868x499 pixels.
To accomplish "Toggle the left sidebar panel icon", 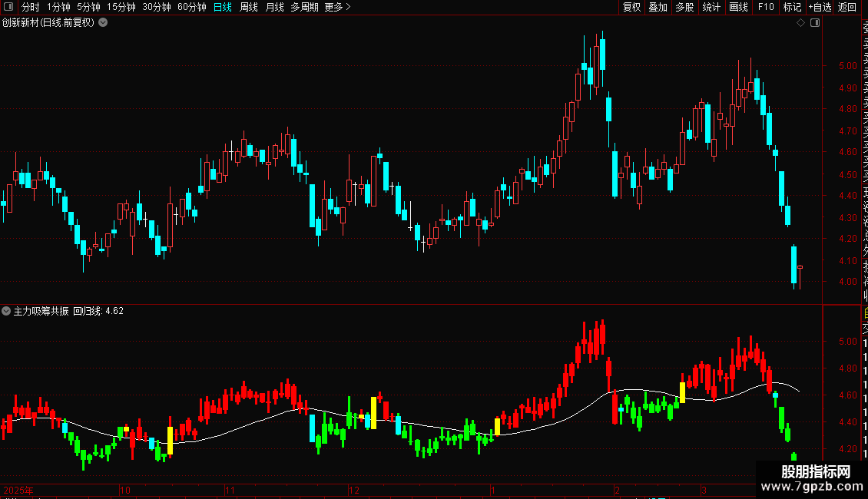I will (8, 7).
